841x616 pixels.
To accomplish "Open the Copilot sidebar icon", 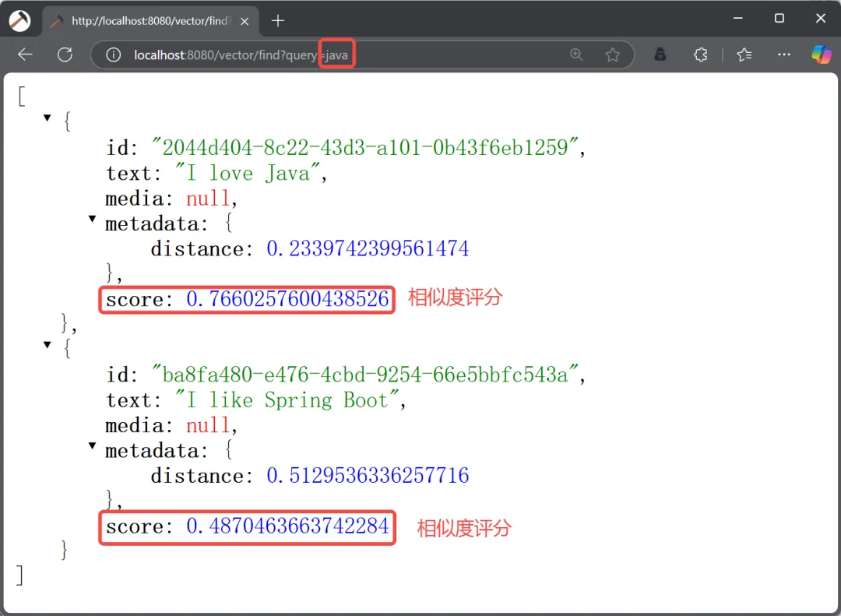I will 821,55.
